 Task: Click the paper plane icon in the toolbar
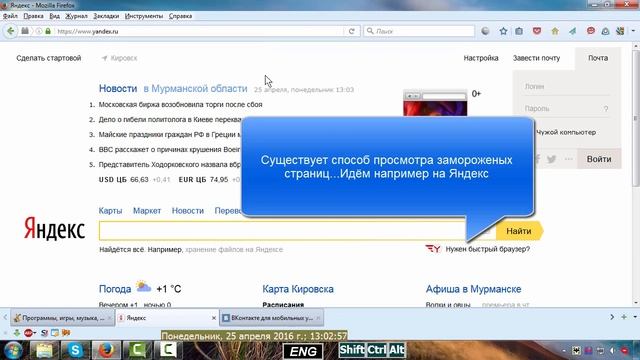573,31
